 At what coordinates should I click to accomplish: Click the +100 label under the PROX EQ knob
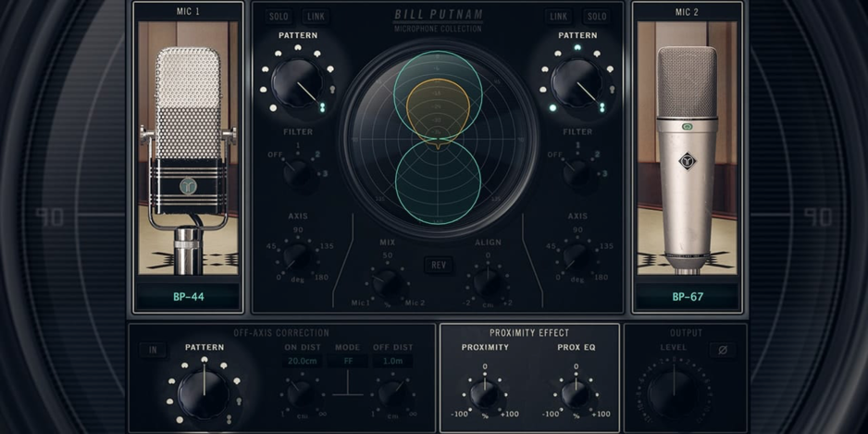click(x=601, y=414)
